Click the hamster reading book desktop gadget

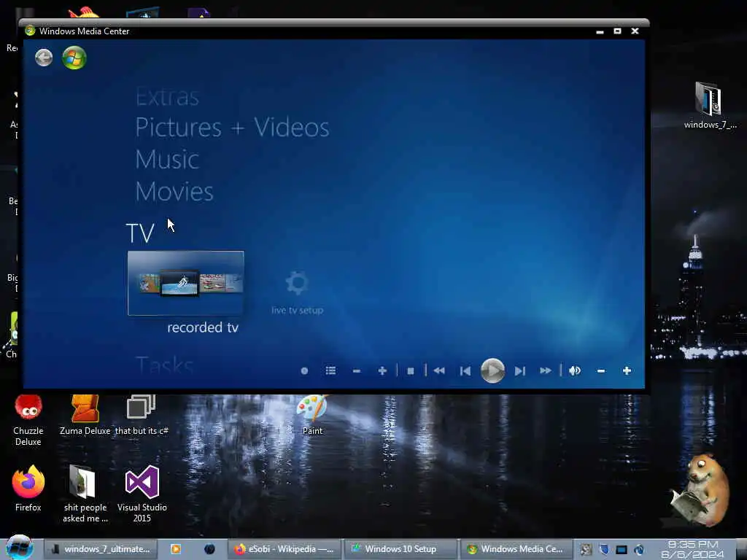click(x=700, y=491)
